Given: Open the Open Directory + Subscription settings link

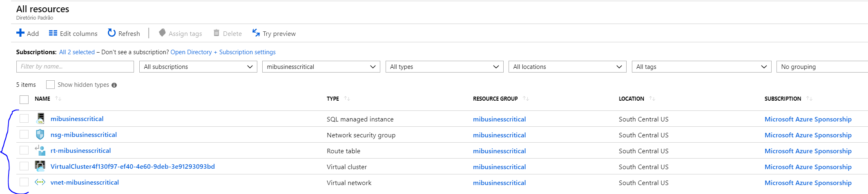Looking at the screenshot, I should [223, 52].
